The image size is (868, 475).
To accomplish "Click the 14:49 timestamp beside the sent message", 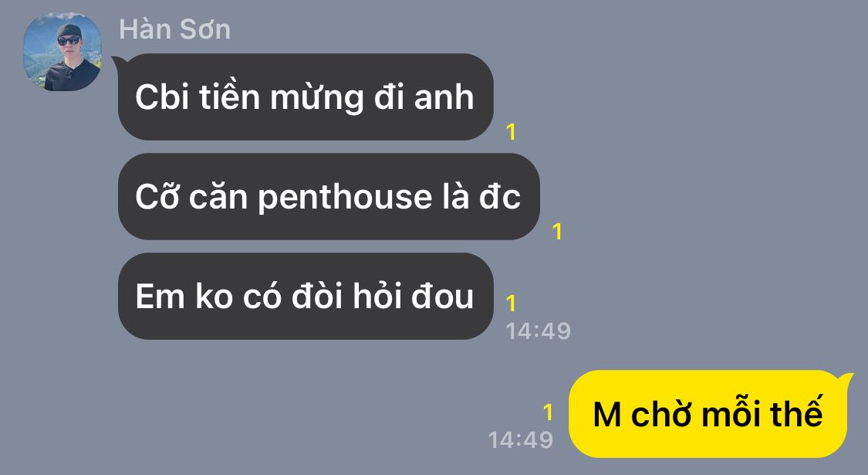I will click(520, 440).
